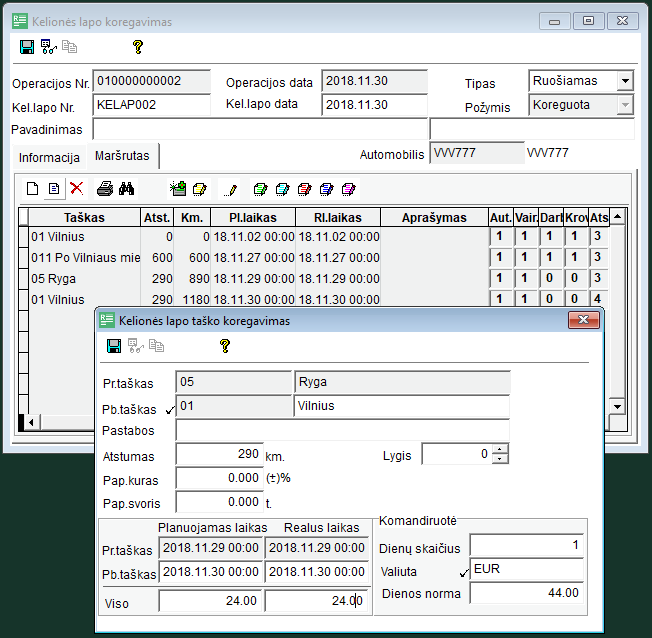Screen dimensions: 652x638
Task: Click the add-to-basket green plus icon
Action: point(178,189)
